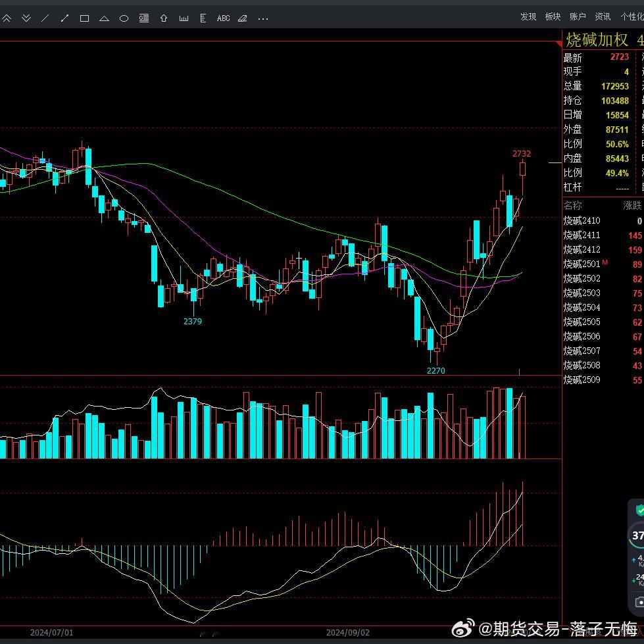The height and width of the screenshot is (644, 644).
Task: Click the 烧碱加权 contract title
Action: (x=597, y=40)
